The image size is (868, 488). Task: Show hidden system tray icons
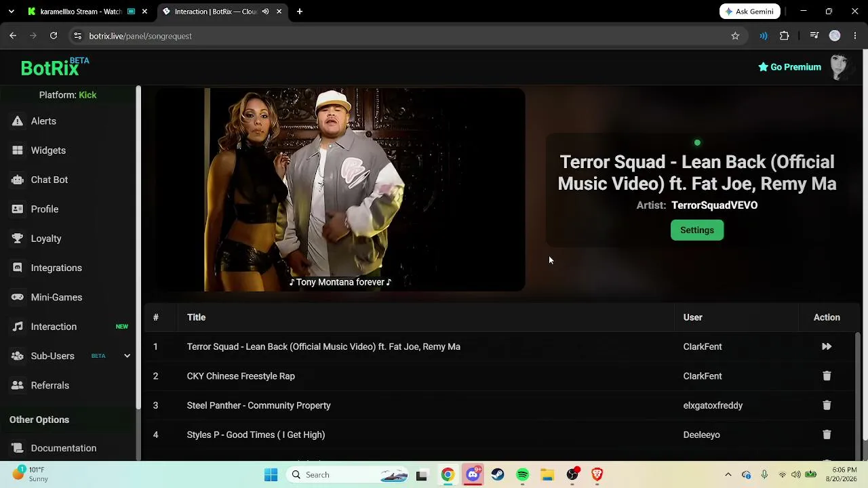(728, 474)
